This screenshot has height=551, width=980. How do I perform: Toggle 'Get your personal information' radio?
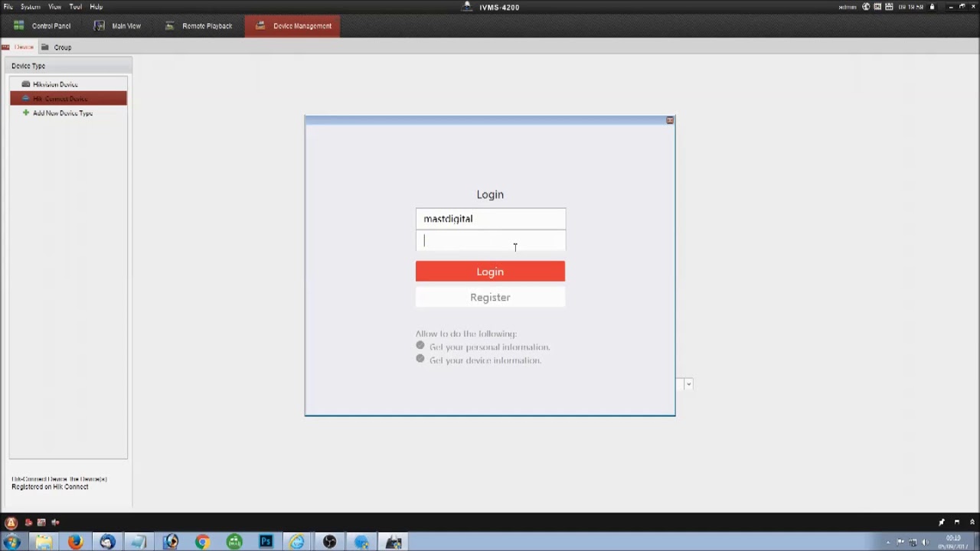pyautogui.click(x=420, y=346)
